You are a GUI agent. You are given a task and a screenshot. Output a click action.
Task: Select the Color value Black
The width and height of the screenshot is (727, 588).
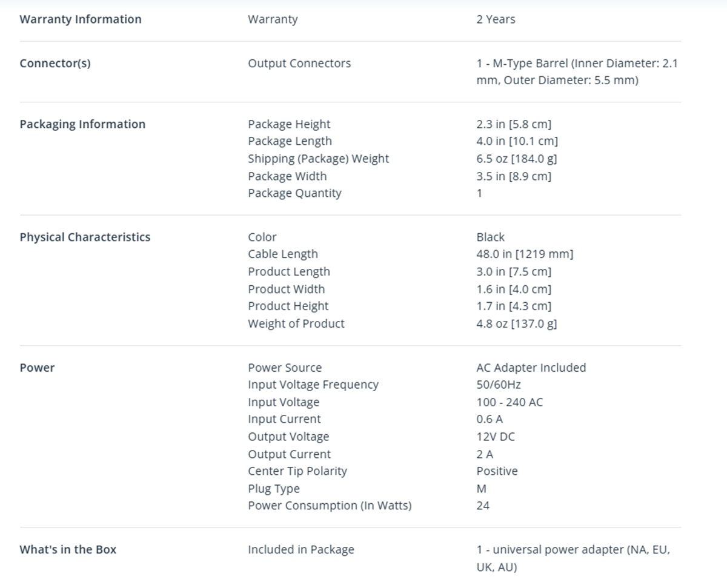point(490,237)
